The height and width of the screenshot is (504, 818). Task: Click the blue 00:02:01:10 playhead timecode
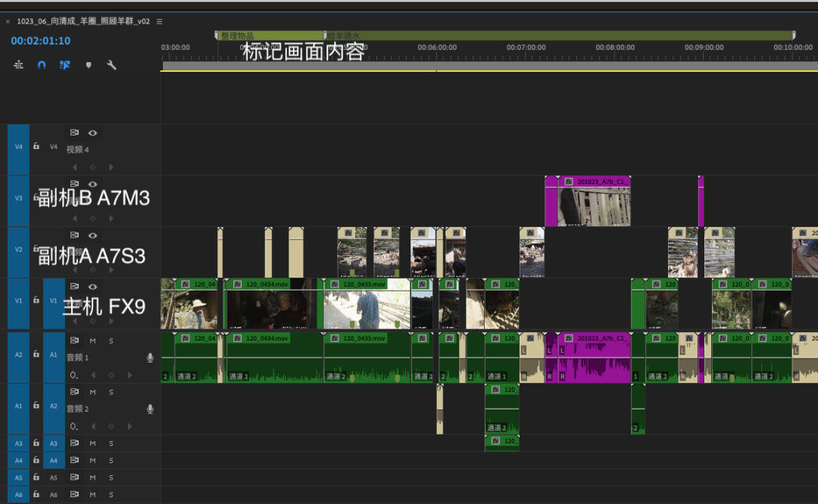point(41,41)
